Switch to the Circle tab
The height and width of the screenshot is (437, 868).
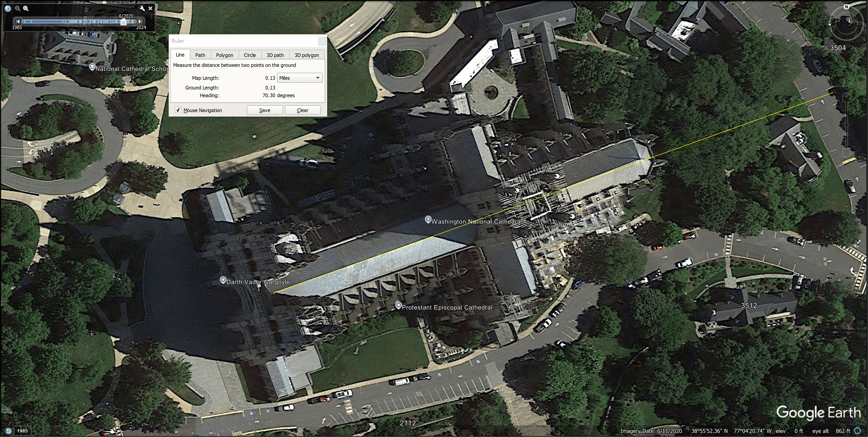tap(250, 55)
